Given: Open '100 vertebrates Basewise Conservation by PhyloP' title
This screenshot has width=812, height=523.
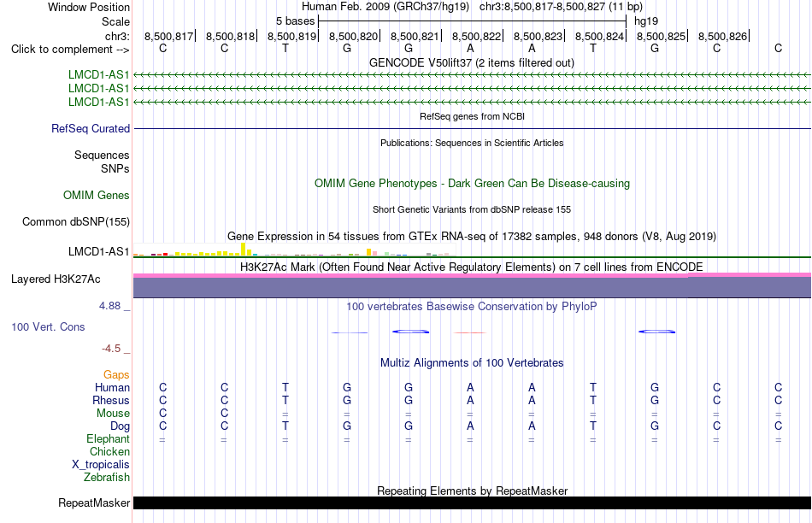Looking at the screenshot, I should (472, 307).
